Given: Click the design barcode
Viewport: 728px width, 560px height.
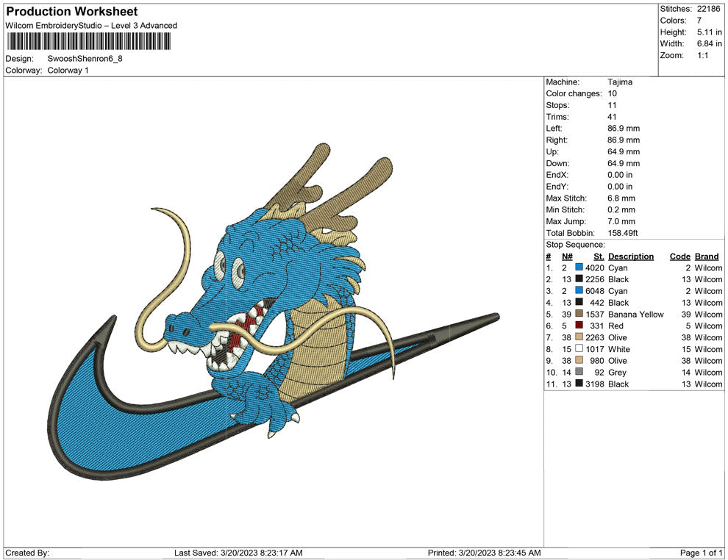Looking at the screenshot, I should pos(89,41).
